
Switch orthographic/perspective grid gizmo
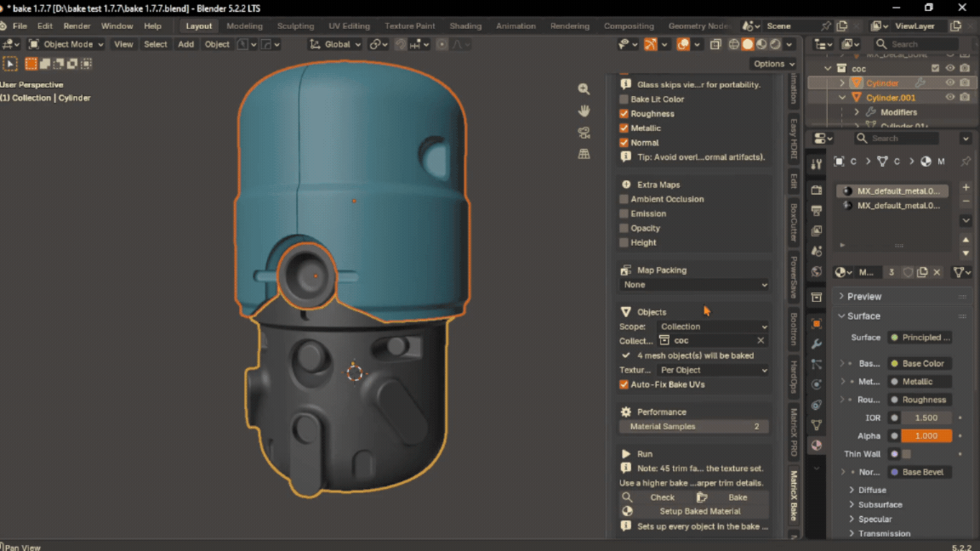(584, 154)
